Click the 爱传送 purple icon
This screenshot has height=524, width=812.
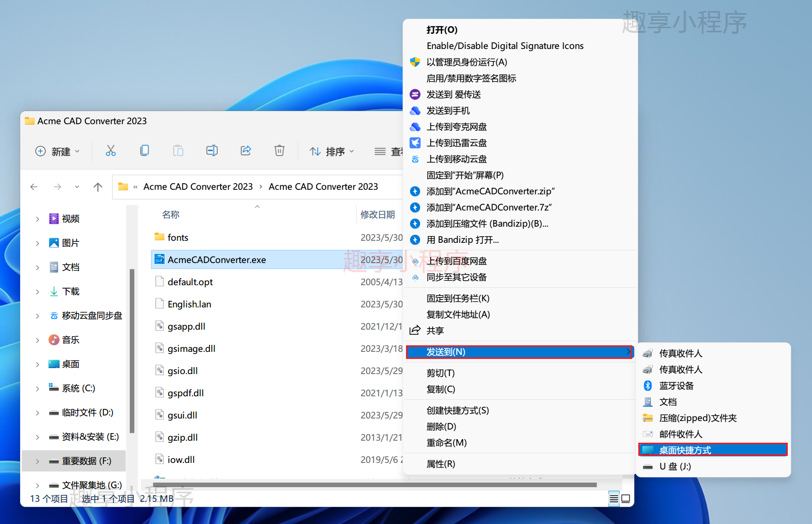[415, 94]
